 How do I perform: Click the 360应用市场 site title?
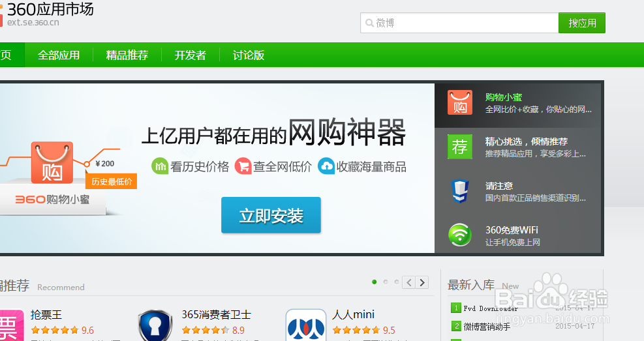coord(50,9)
